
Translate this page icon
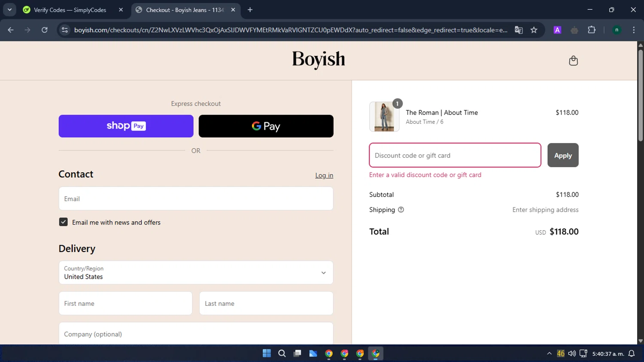pos(519,30)
